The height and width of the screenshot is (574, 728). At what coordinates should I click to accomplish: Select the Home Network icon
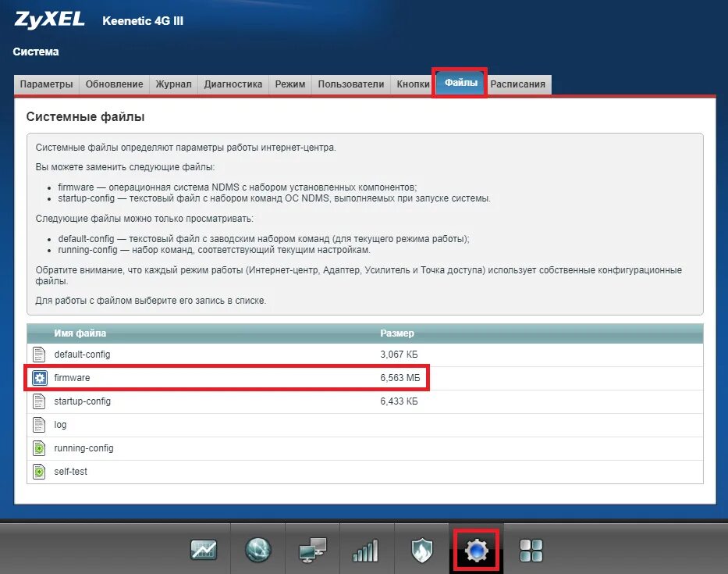(x=312, y=549)
